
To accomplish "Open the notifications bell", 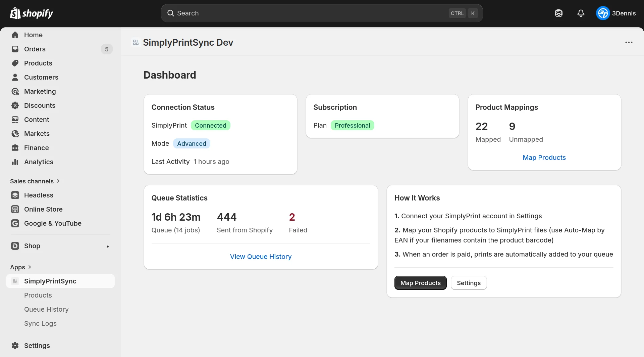I will point(581,13).
